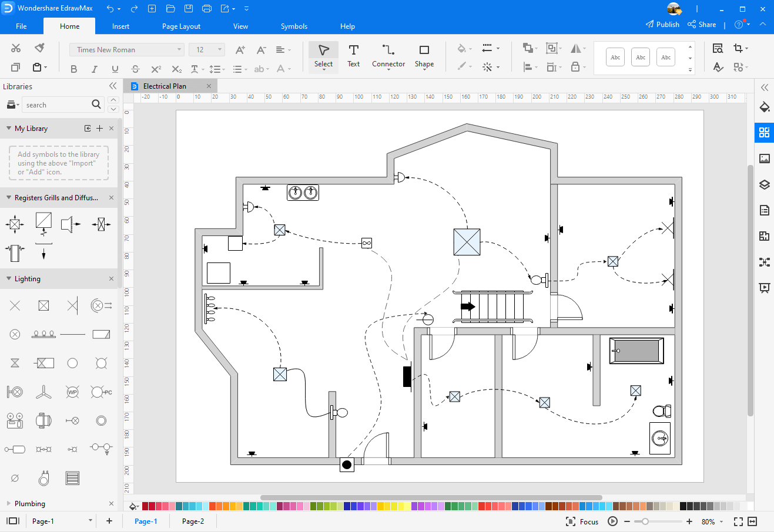Close the Electrical Plan document tab

(x=209, y=86)
